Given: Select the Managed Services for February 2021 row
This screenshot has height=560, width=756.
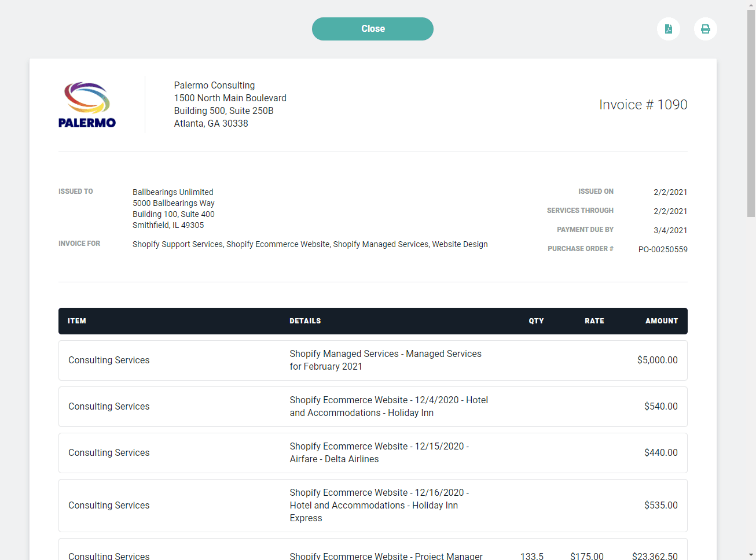Looking at the screenshot, I should 373,360.
